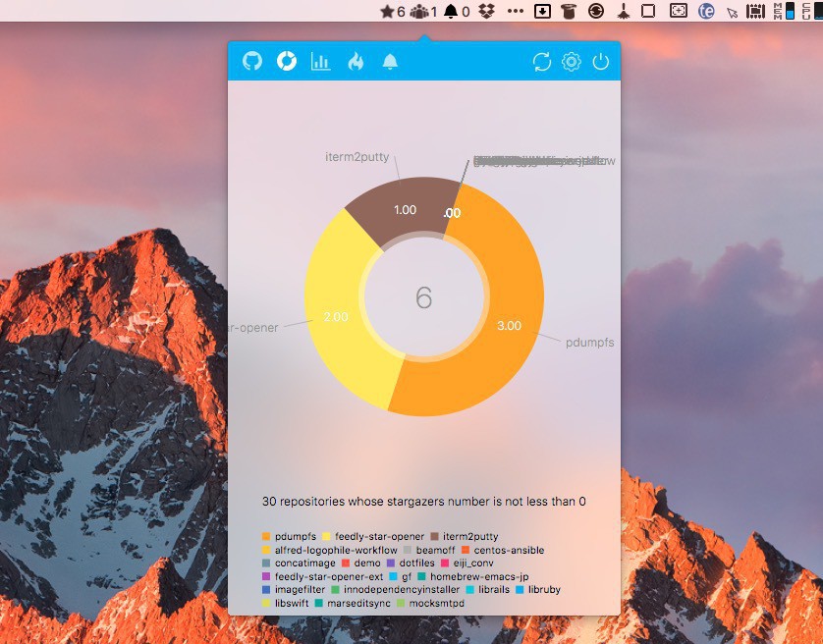Screen dimensions: 823x644
Task: Click the marseditsync legend entry
Action: click(353, 603)
